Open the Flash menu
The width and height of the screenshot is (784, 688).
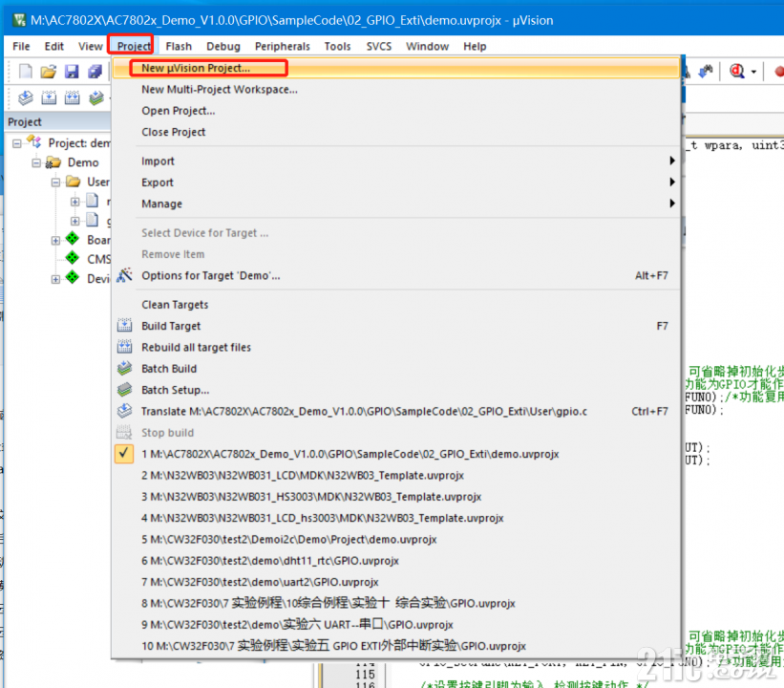179,46
